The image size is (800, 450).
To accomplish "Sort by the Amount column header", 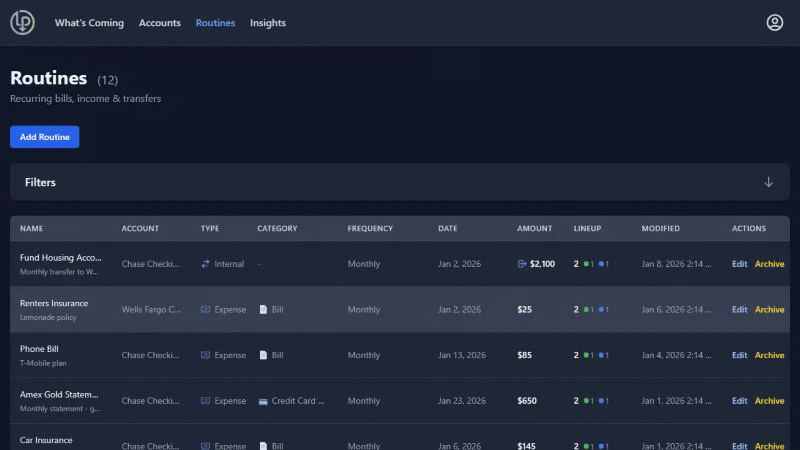I will click(x=534, y=228).
